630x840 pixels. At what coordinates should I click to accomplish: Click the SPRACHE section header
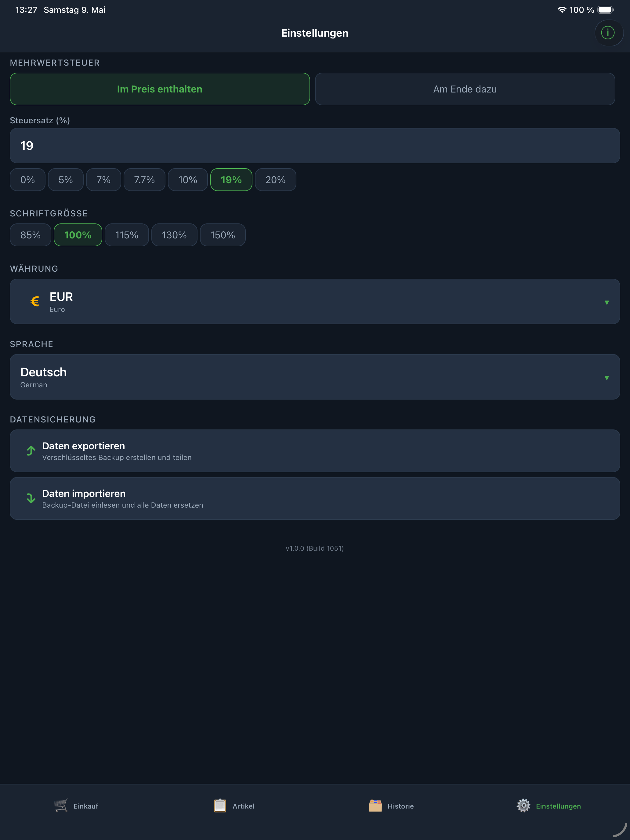pyautogui.click(x=31, y=344)
